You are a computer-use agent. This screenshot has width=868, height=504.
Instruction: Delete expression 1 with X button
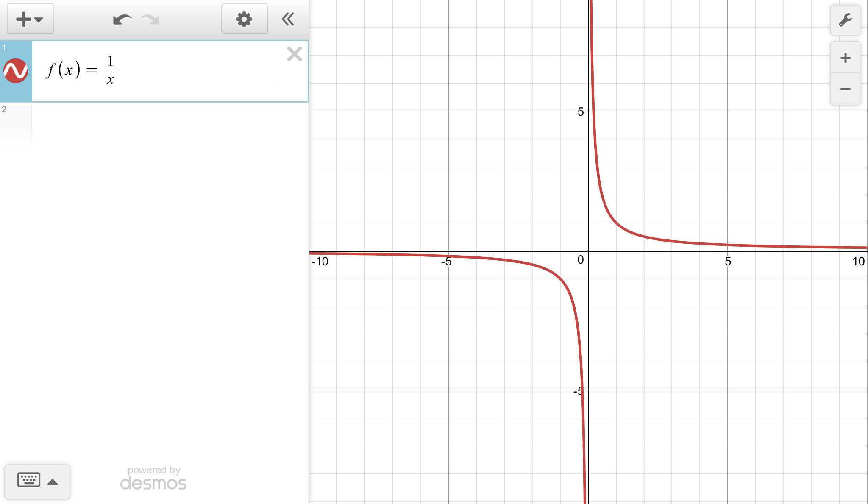[294, 54]
